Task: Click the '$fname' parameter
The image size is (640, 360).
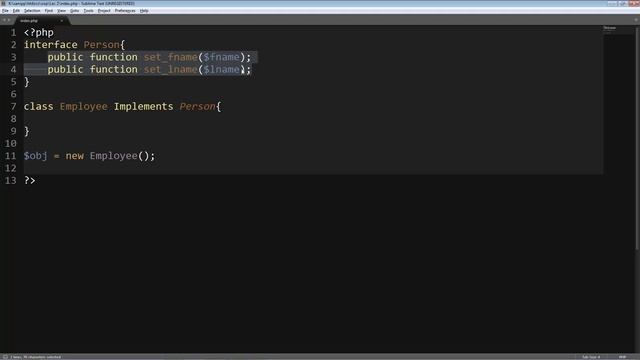Action: 222,57
